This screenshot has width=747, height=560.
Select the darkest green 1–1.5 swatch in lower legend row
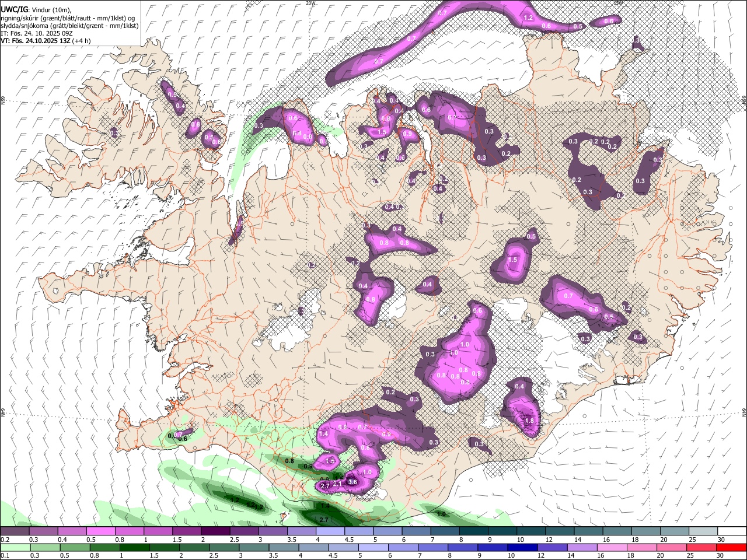(x=134, y=547)
